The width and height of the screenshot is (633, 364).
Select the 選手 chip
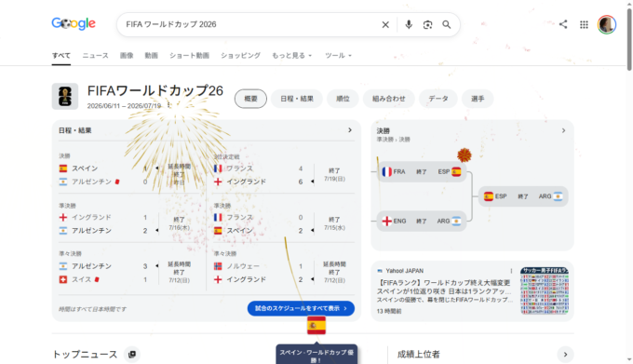[478, 99]
